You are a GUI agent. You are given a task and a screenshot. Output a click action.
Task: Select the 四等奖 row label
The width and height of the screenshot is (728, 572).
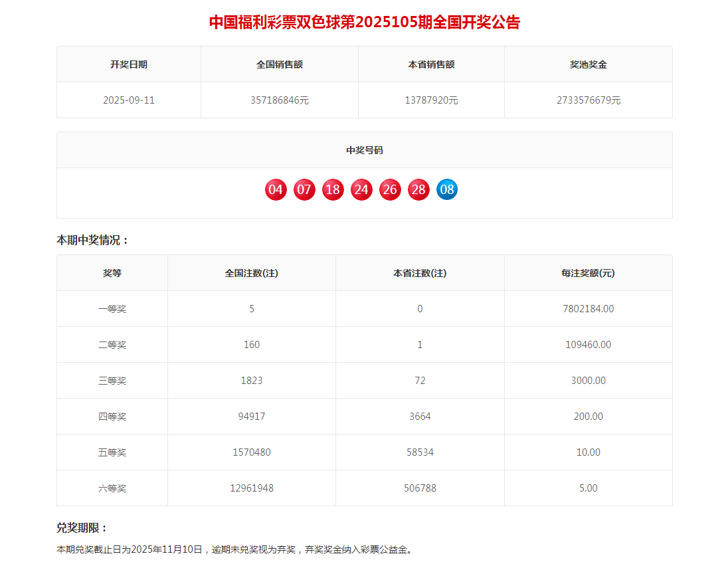[112, 417]
